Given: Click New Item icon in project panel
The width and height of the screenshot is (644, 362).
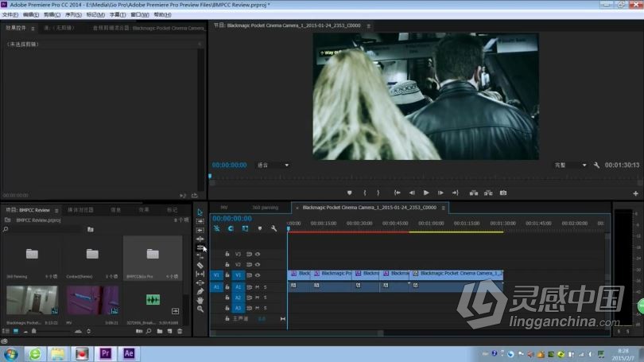Looking at the screenshot, I should [169, 331].
